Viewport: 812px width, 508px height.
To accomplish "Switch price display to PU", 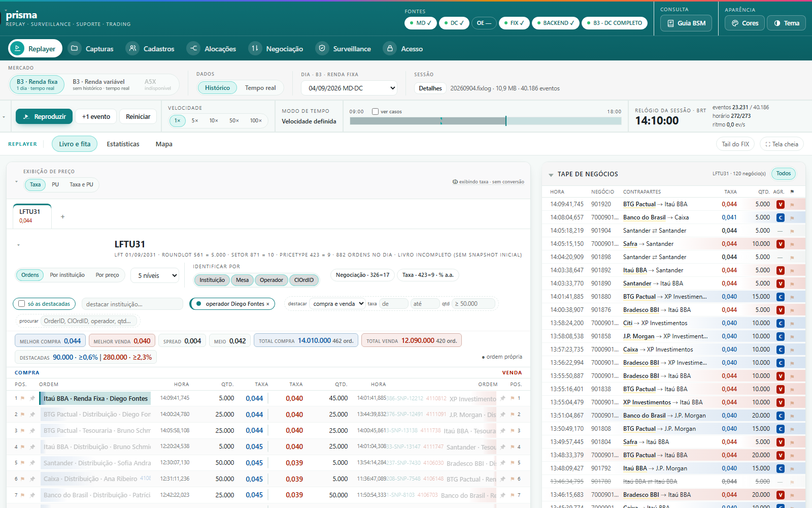I will pyautogui.click(x=55, y=184).
